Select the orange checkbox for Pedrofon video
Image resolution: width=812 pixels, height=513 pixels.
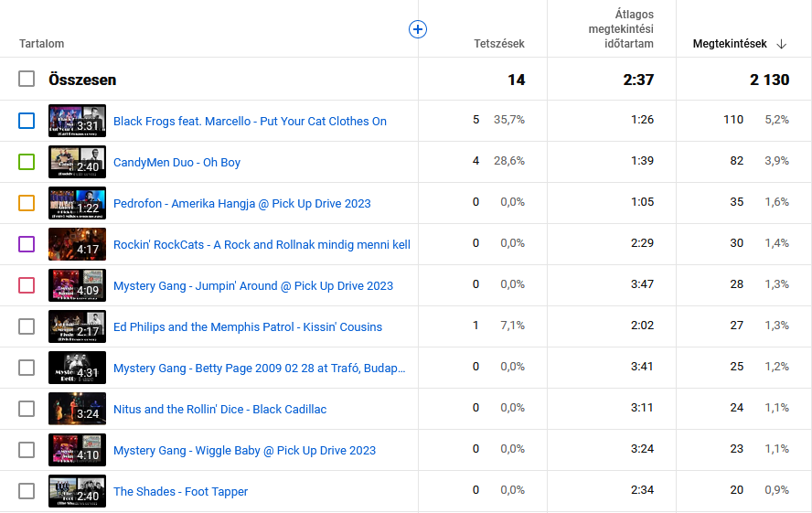coord(27,203)
